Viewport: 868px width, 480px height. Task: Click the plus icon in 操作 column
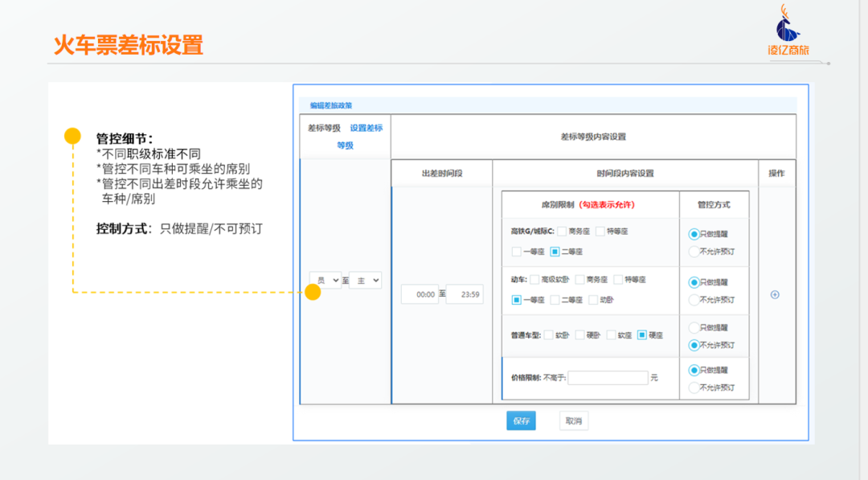click(x=775, y=294)
